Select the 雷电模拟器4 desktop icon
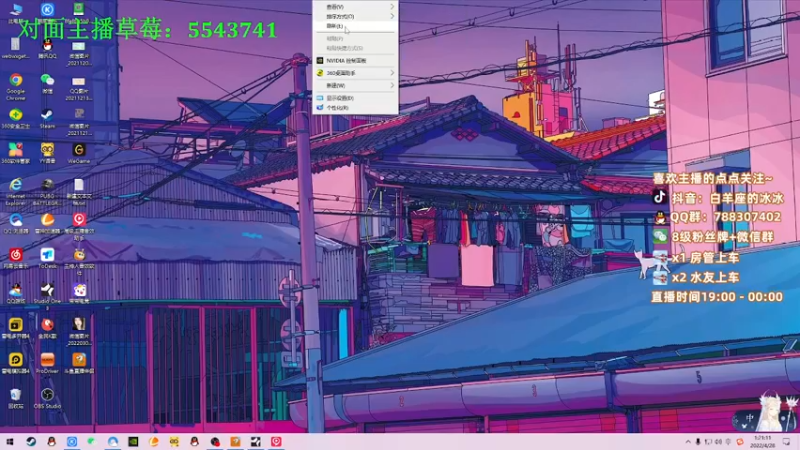Viewport: 800px width, 450px height. (16, 364)
